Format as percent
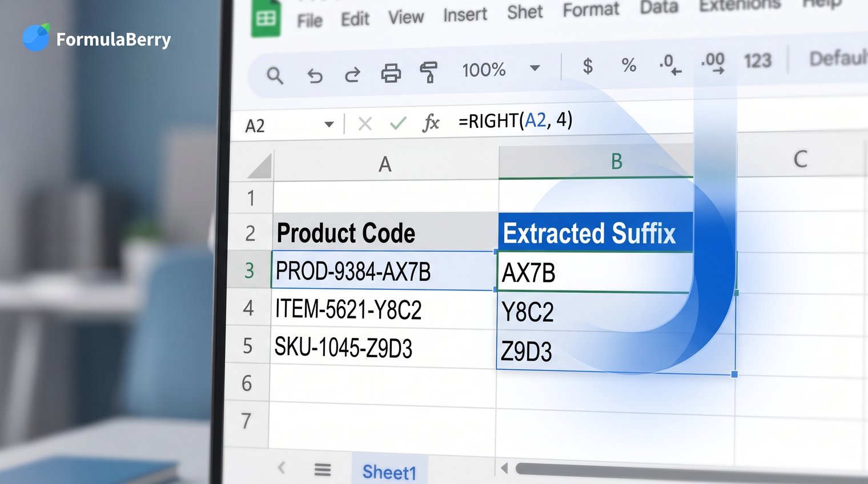This screenshot has width=868, height=484. click(629, 64)
